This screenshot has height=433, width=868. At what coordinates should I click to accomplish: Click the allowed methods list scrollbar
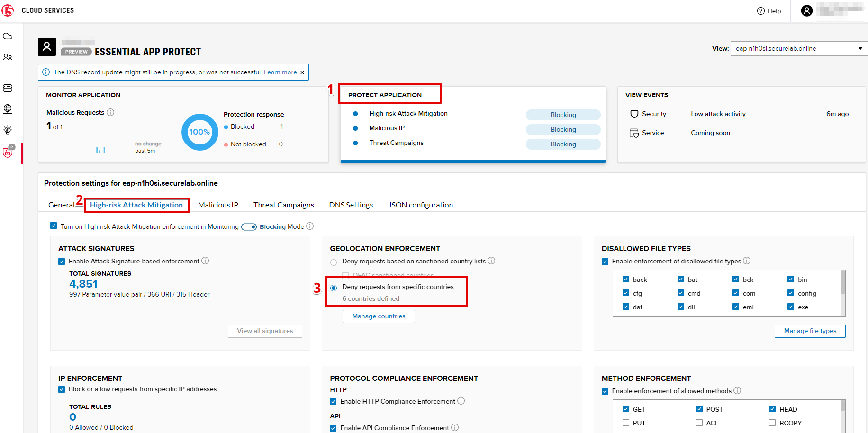[x=843, y=406]
